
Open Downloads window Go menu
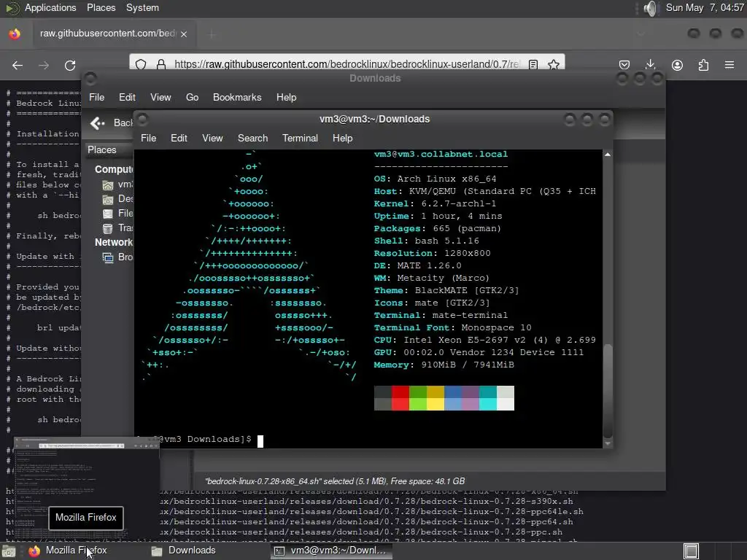pos(192,97)
